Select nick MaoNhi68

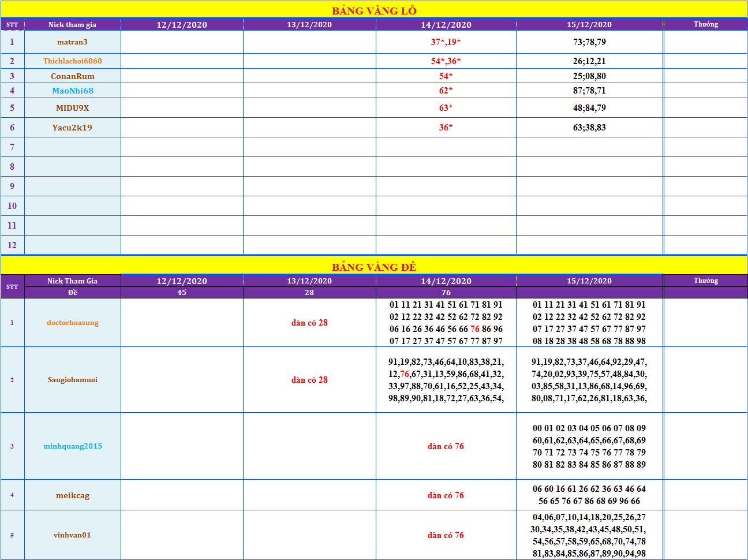72,91
